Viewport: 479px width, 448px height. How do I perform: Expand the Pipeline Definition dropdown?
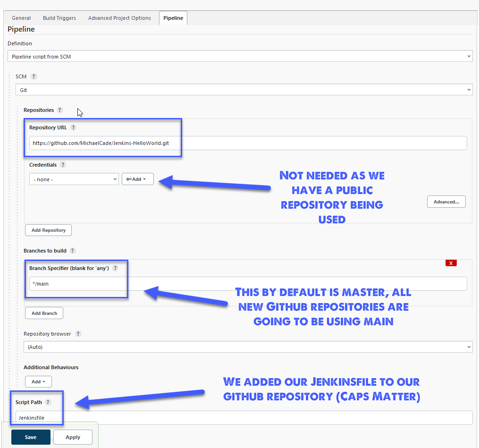click(240, 56)
